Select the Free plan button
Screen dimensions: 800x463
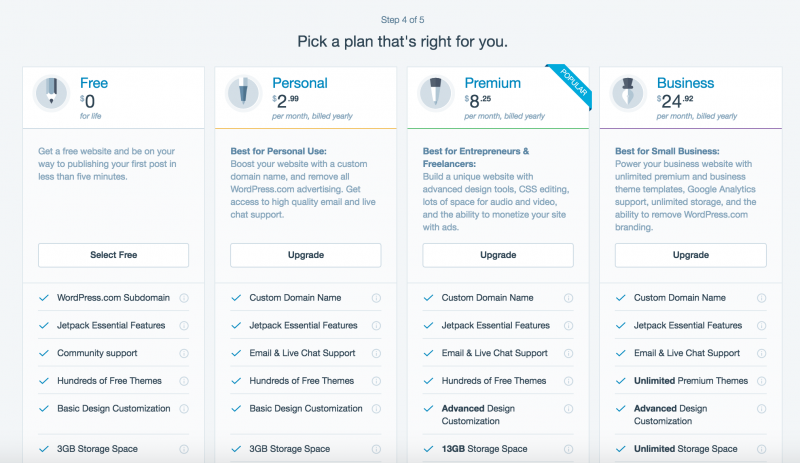point(113,255)
